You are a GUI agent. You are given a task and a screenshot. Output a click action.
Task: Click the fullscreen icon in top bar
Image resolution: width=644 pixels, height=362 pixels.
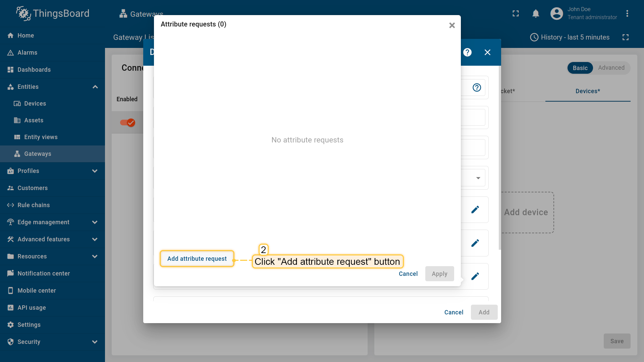[516, 13]
